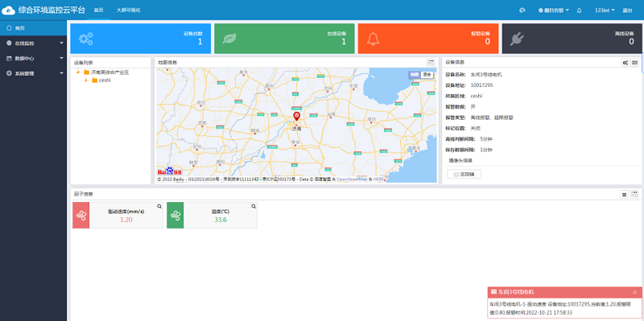The image size is (644, 321).
Task: Click the gears icon on total devices card
Action: tap(86, 39)
